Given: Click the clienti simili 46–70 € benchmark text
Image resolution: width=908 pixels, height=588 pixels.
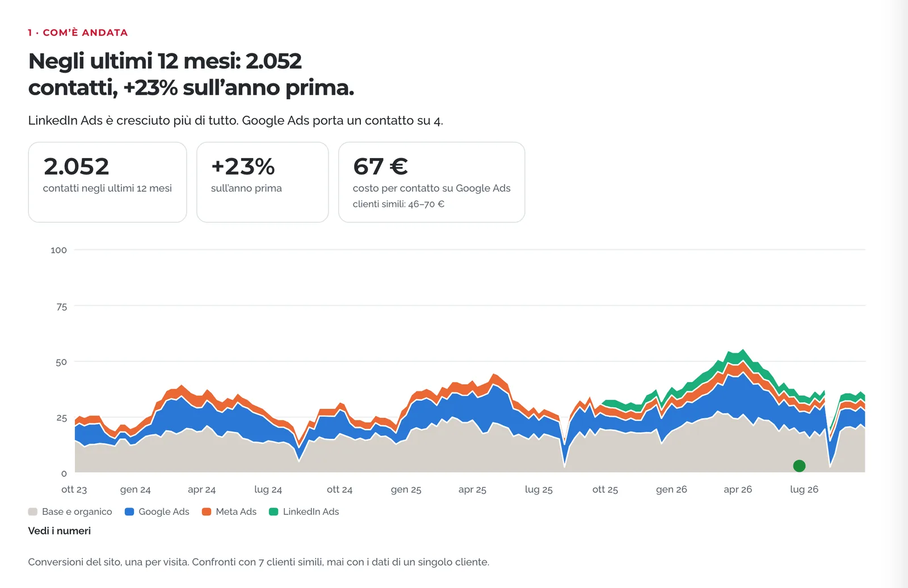Looking at the screenshot, I should coord(398,204).
